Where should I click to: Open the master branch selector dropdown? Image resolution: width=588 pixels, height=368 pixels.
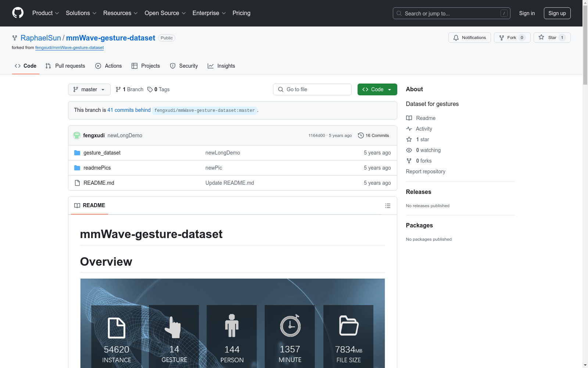coord(89,89)
